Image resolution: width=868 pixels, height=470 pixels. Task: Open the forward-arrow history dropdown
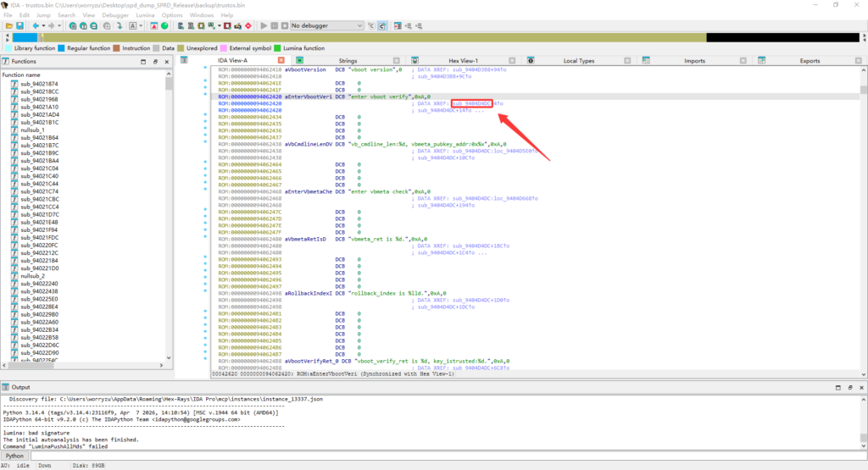point(59,26)
